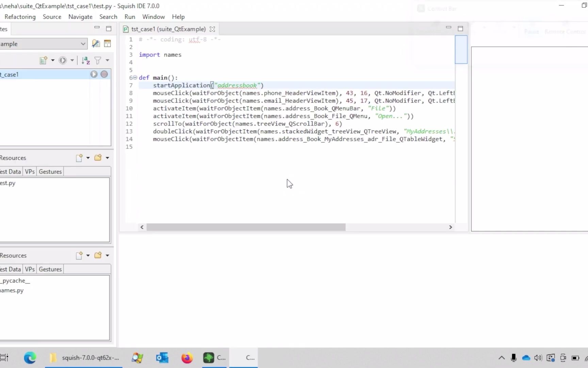Viewport: 588px width, 368px height.
Task: Click the overview ruler viewport marker
Action: (461, 49)
